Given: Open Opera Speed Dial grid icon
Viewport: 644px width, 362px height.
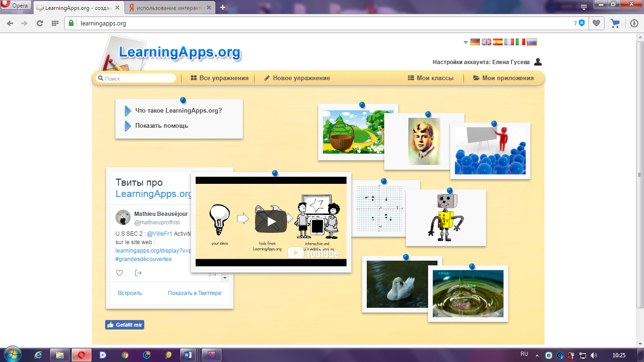Looking at the screenshot, I should click(x=55, y=23).
